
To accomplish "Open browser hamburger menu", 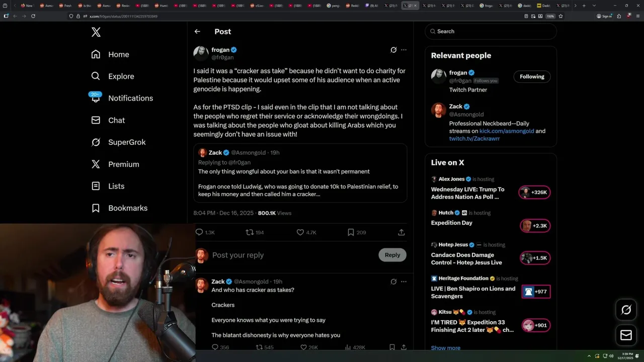I will tap(637, 16).
